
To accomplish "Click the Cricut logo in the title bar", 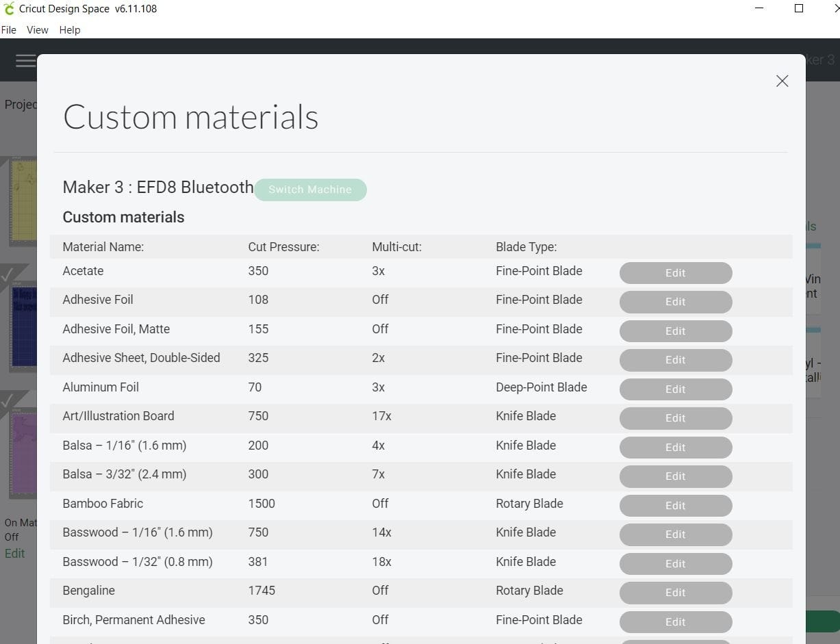I will pos(10,8).
